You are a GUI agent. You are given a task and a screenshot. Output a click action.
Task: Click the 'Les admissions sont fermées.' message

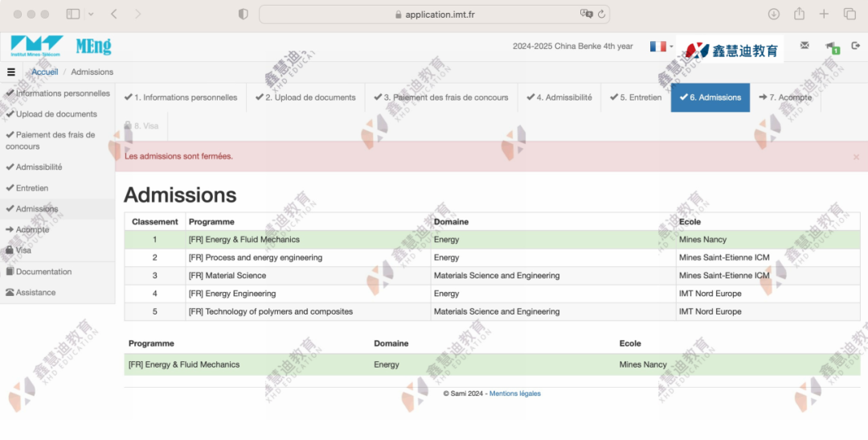pos(178,156)
